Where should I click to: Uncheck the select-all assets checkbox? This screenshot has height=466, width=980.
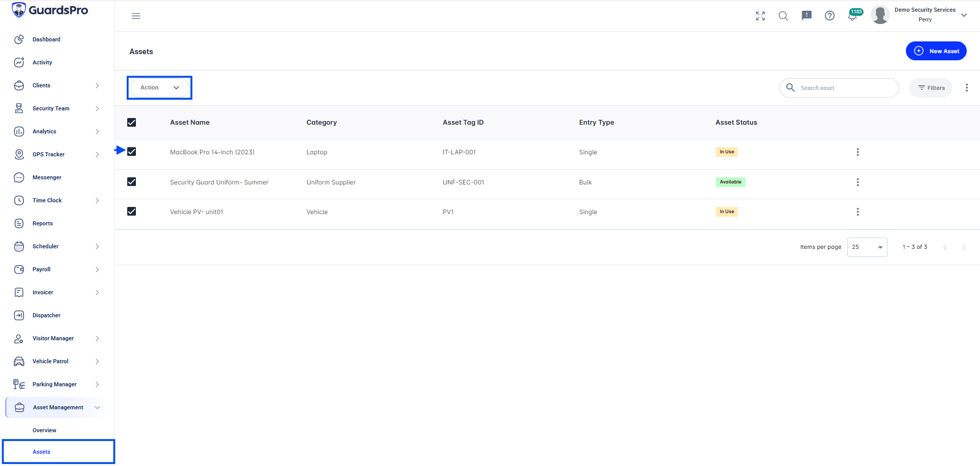pos(132,122)
